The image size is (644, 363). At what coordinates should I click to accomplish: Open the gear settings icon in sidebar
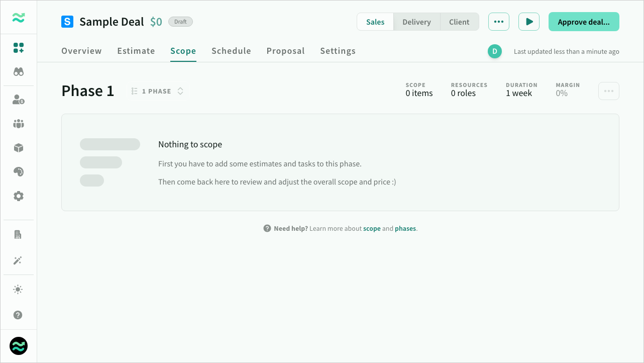click(19, 196)
